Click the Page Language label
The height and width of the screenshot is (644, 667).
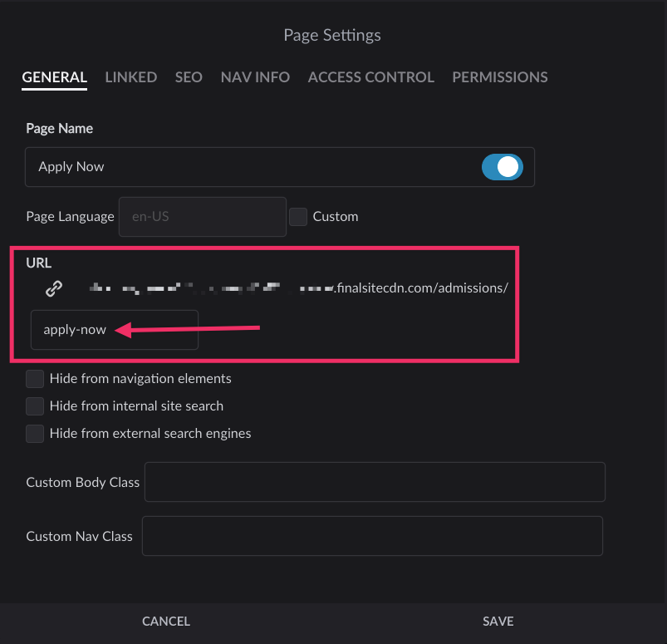click(x=70, y=217)
